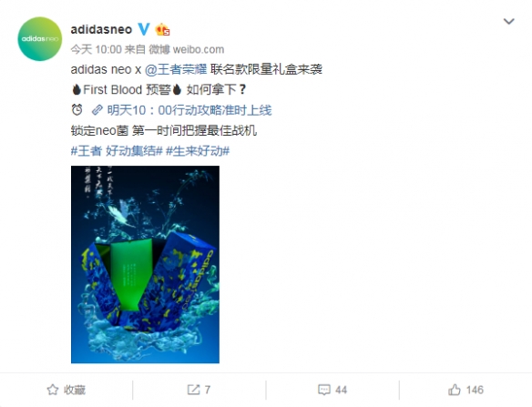
Task: Click the comment count 44
Action: click(342, 390)
